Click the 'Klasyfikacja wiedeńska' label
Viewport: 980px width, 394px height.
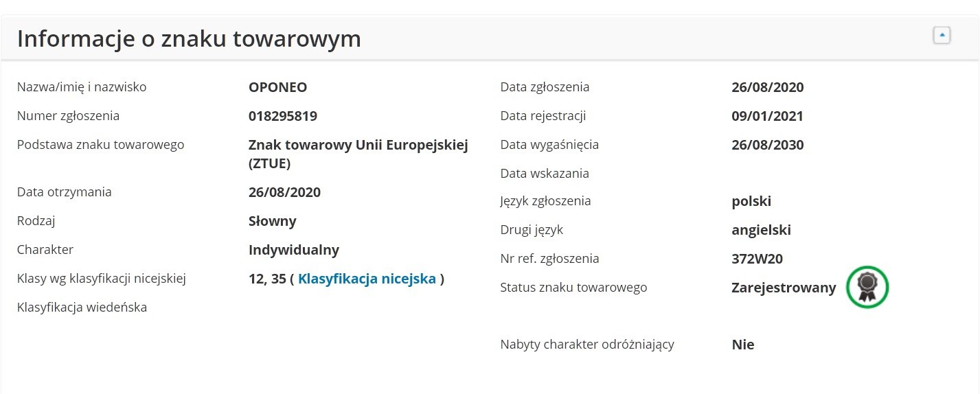click(82, 308)
